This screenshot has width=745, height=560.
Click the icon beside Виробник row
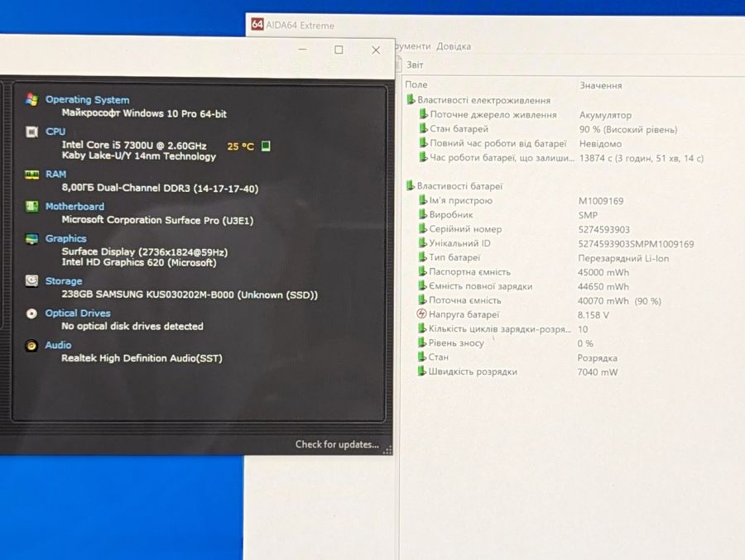click(423, 214)
